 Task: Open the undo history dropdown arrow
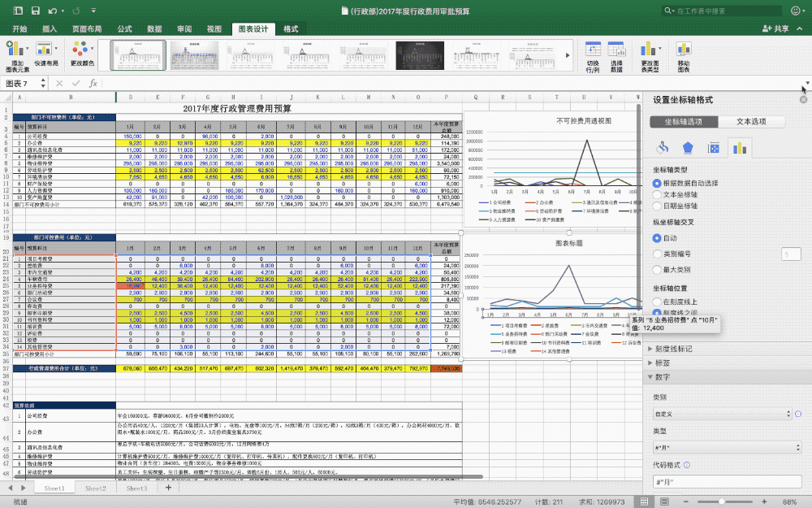pyautogui.click(x=63, y=11)
